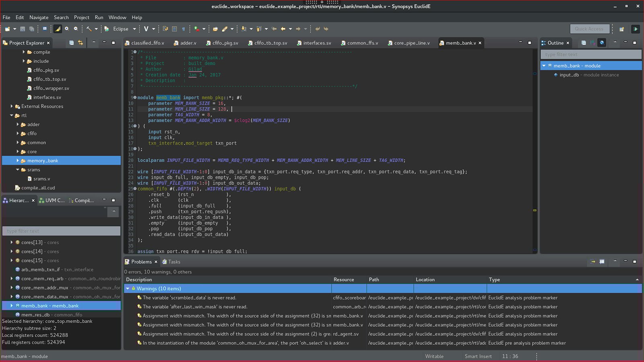Image resolution: width=644 pixels, height=362 pixels.
Task: Click the Resource column header
Action: click(343, 280)
